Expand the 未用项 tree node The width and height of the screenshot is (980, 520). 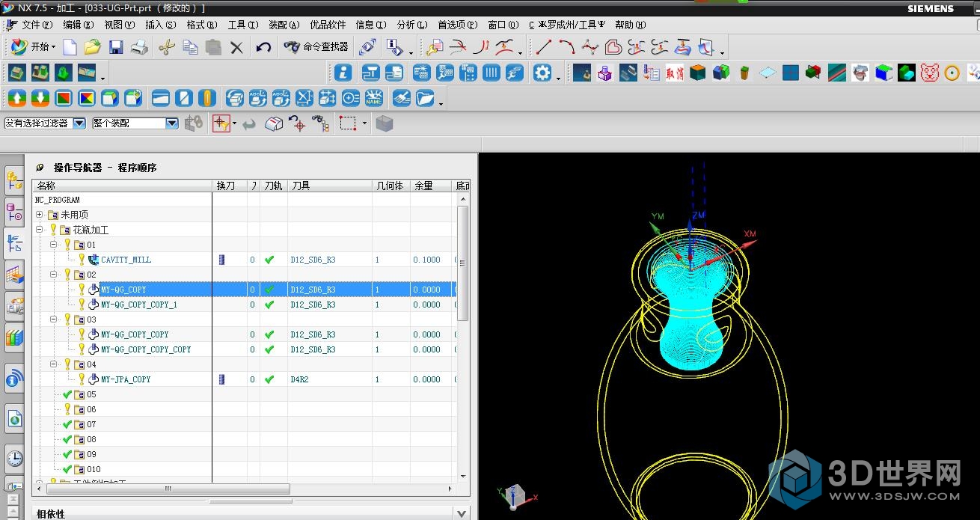click(x=39, y=215)
